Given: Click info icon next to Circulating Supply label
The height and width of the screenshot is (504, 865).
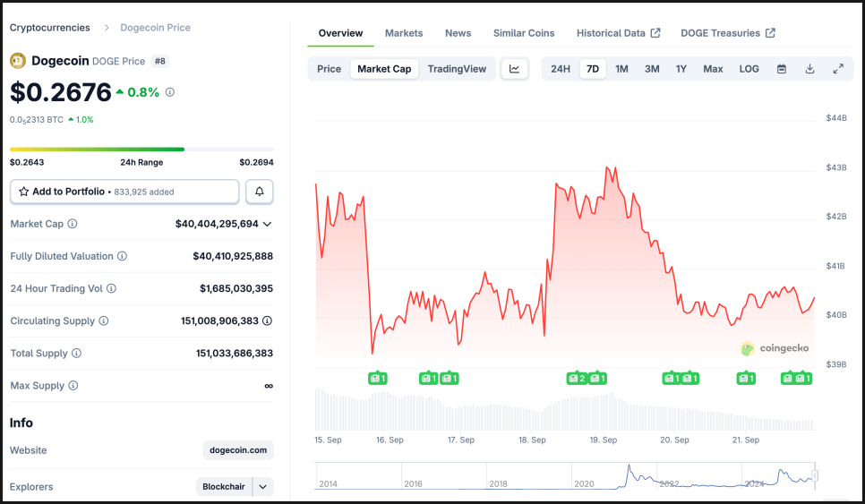Looking at the screenshot, I should click(x=104, y=320).
